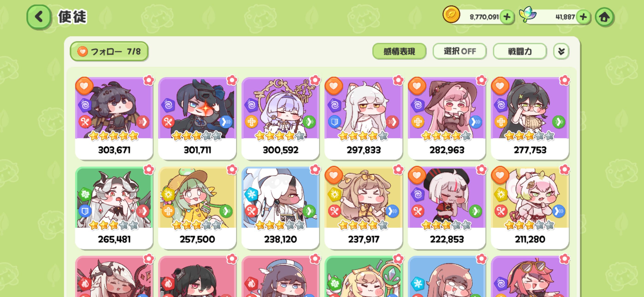644x297 pixels.
Task: Open the フォロー 7/8 follow filter
Action: (x=109, y=51)
